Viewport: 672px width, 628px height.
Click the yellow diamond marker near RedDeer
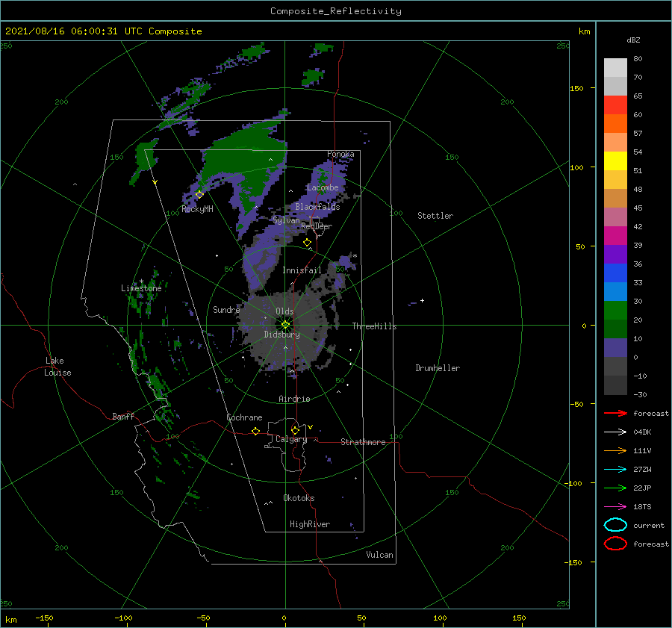[x=308, y=243]
